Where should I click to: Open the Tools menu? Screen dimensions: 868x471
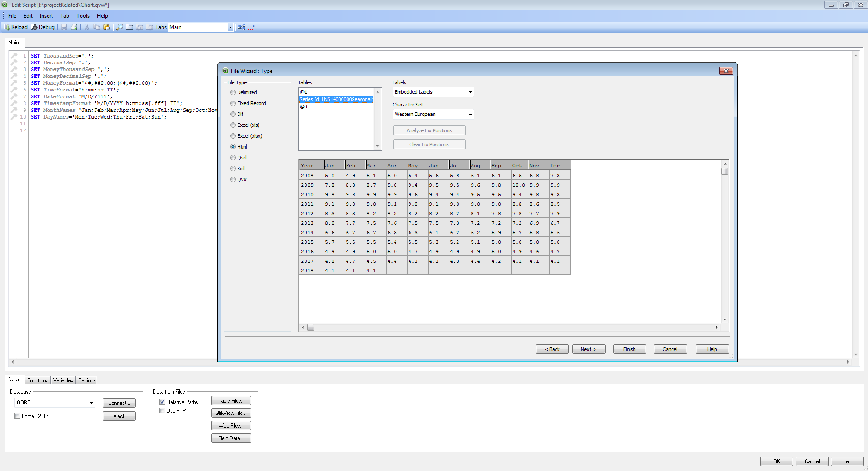pyautogui.click(x=83, y=16)
